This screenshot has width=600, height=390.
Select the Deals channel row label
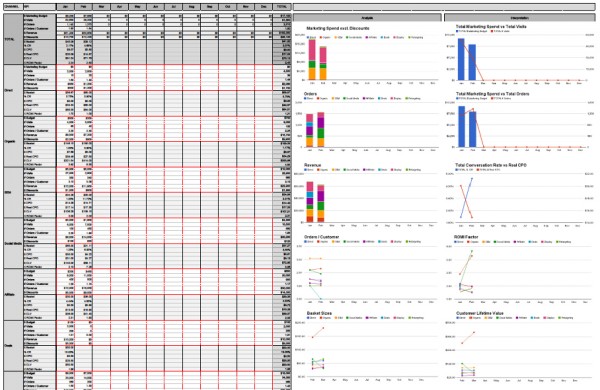(x=13, y=346)
